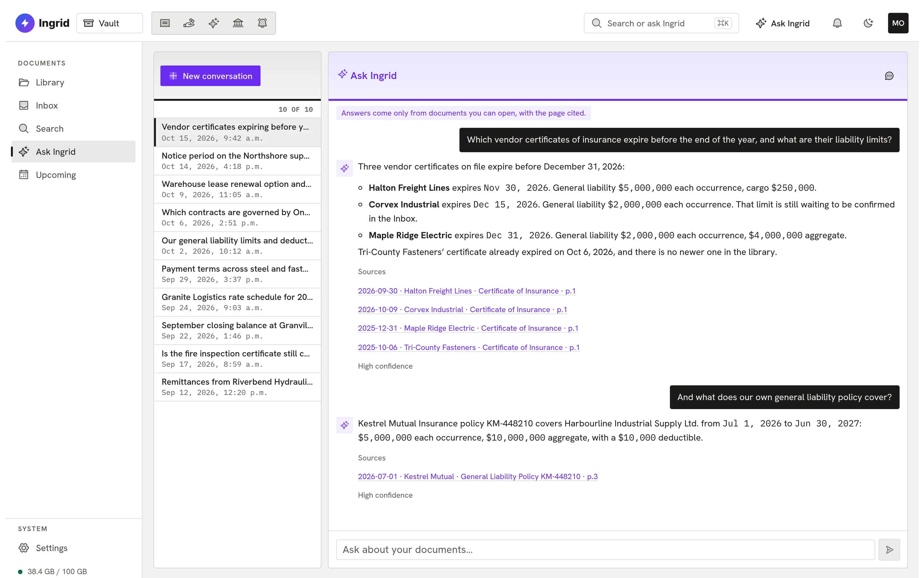Click the chat bubble icon in Ask Ingrid panel
Image resolution: width=924 pixels, height=578 pixels.
(x=889, y=76)
